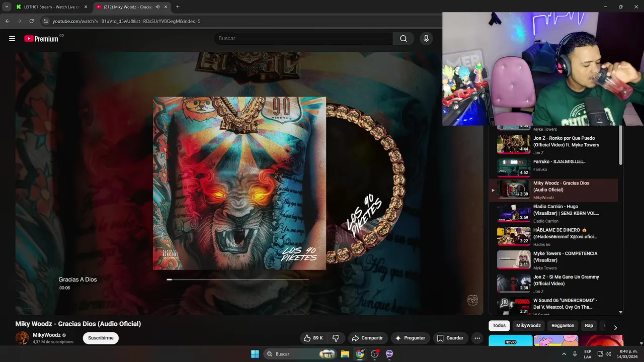Play Farruko - SAN MIGUEL from playlist
The width and height of the screenshot is (644, 362).
[553, 168]
